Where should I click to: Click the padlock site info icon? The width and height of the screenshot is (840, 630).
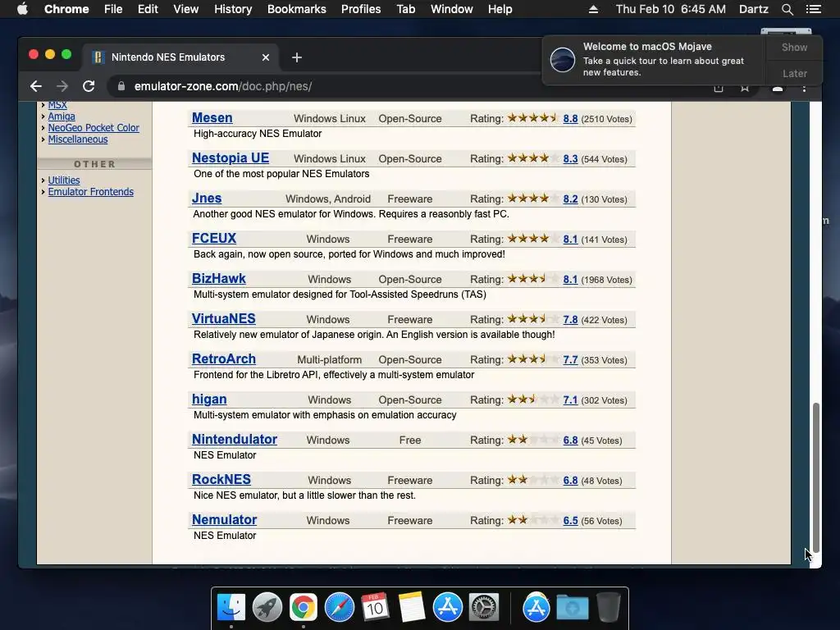pos(121,86)
